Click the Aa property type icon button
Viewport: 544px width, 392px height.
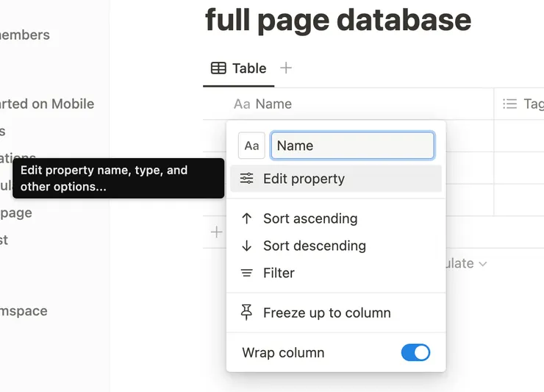point(251,146)
